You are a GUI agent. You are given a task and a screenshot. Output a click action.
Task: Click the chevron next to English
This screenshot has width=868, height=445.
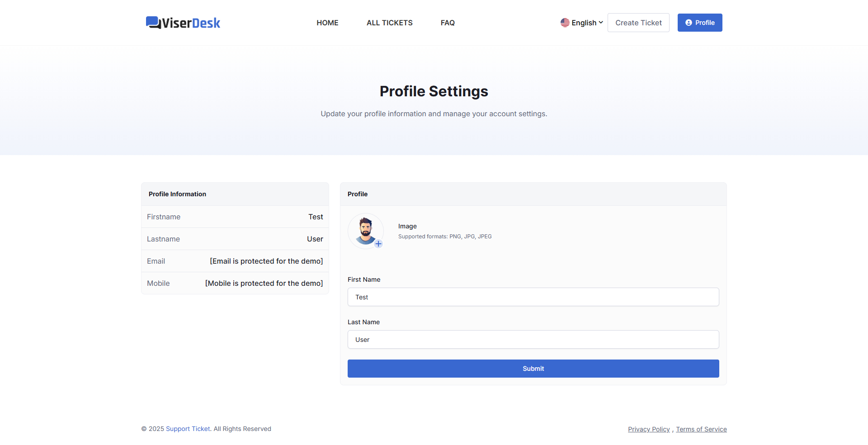[601, 22]
